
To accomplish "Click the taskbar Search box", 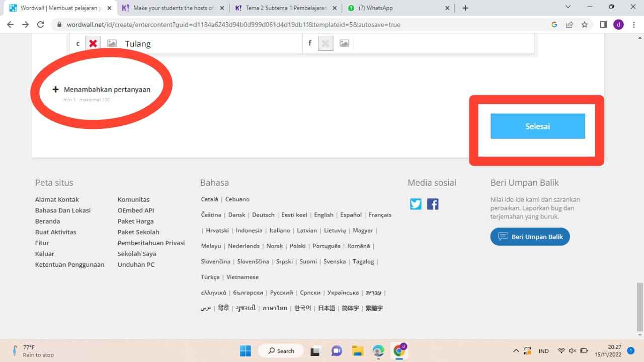I will 281,351.
